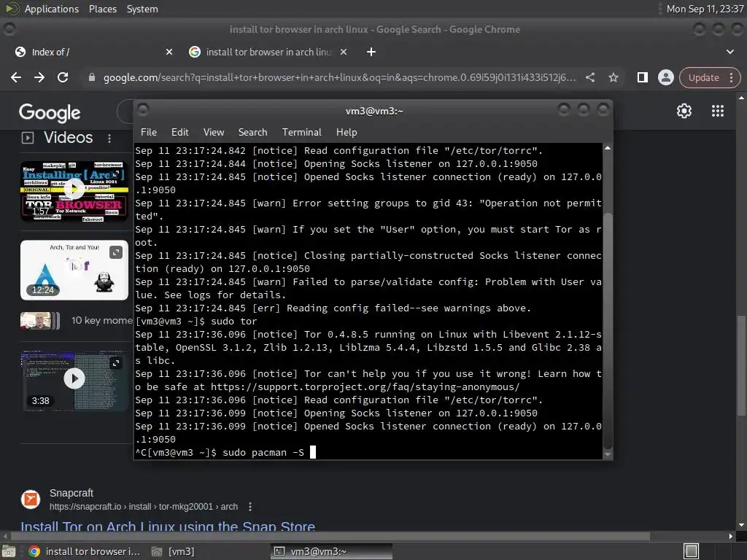Viewport: 747px width, 560px height.
Task: Open workspace switcher at panel right end
Action: tap(692, 551)
